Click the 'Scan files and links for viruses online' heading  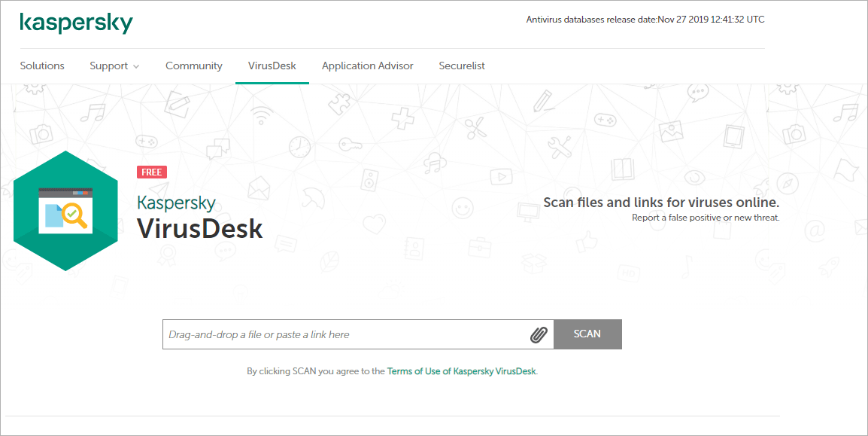661,203
